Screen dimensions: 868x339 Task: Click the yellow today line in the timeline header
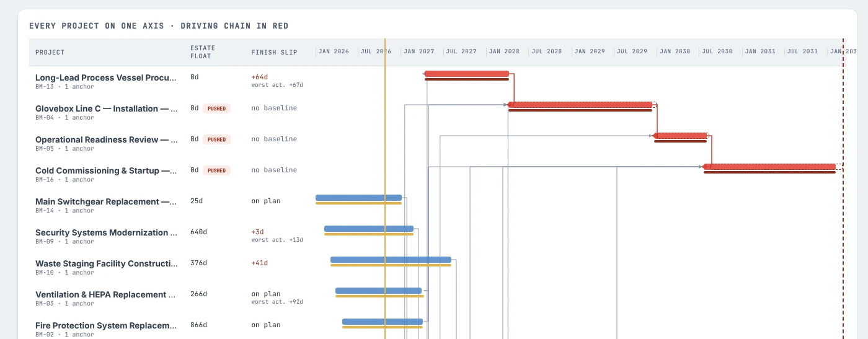click(x=385, y=52)
